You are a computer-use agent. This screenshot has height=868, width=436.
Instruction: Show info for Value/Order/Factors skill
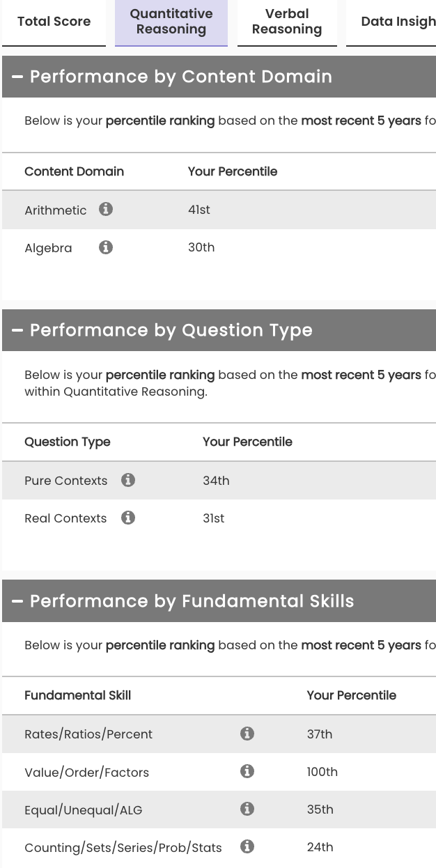click(247, 771)
